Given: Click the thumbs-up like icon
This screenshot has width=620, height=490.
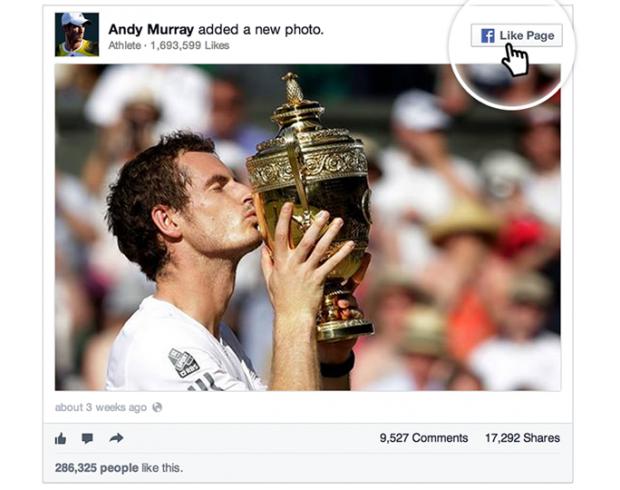Looking at the screenshot, I should [60, 438].
